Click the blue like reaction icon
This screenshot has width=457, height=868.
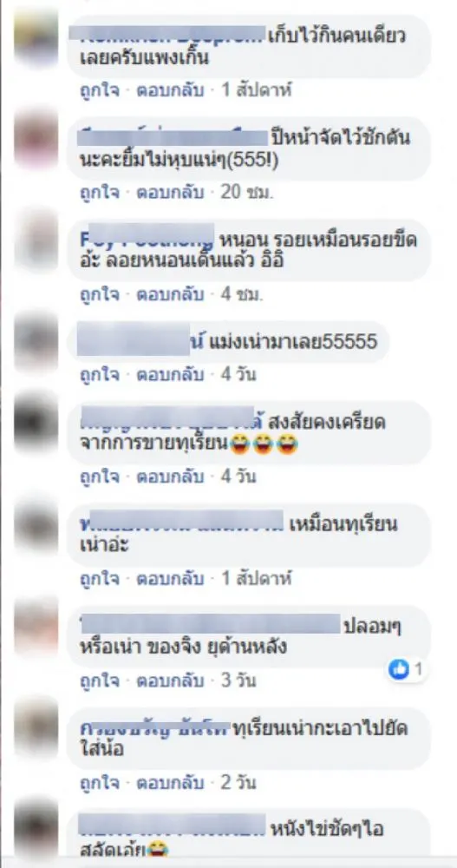tap(398, 670)
